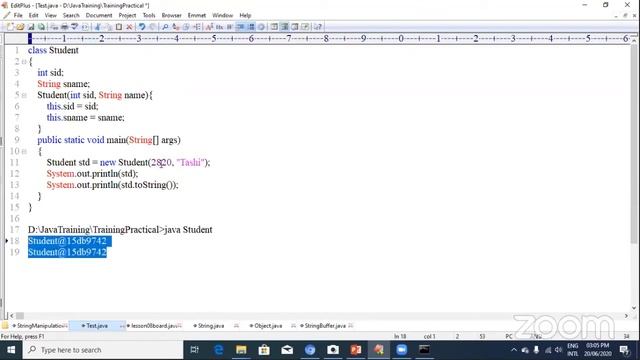Click the New file toolbar icon
The image size is (640, 360).
point(10,27)
